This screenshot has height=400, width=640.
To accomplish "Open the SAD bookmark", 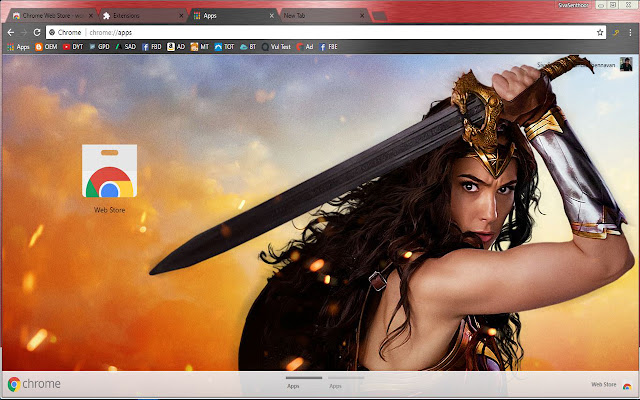I will [x=125, y=47].
